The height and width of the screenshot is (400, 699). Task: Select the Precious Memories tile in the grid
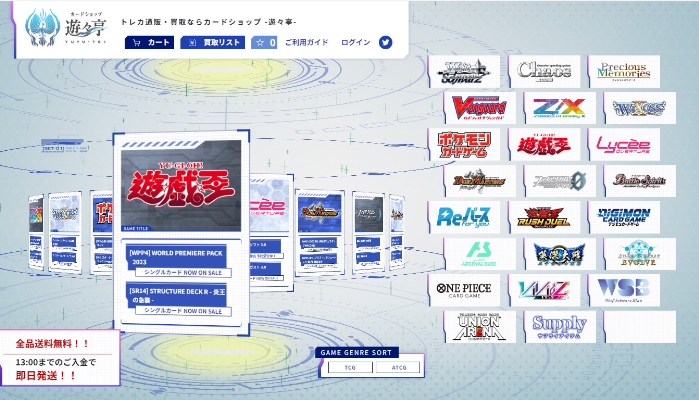pyautogui.click(x=624, y=72)
